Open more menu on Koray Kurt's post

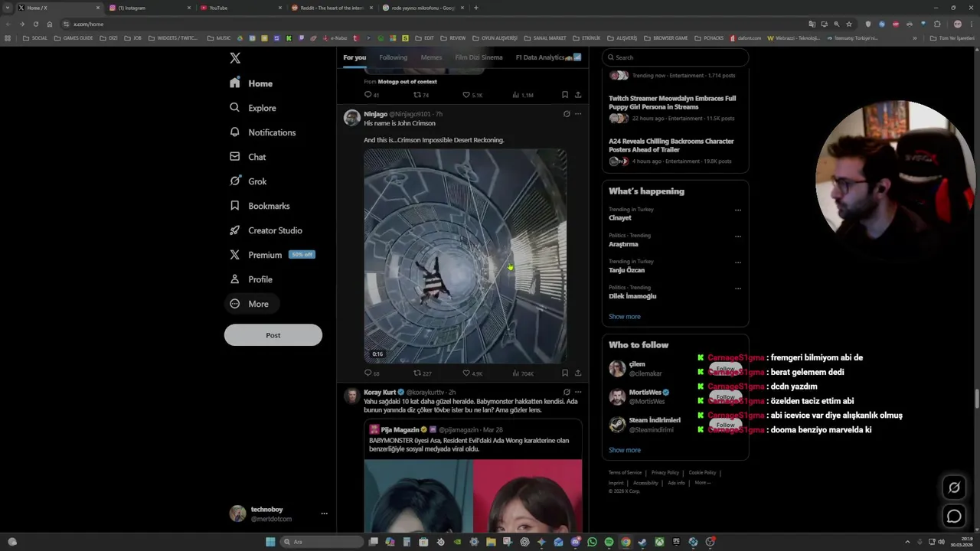pos(578,392)
